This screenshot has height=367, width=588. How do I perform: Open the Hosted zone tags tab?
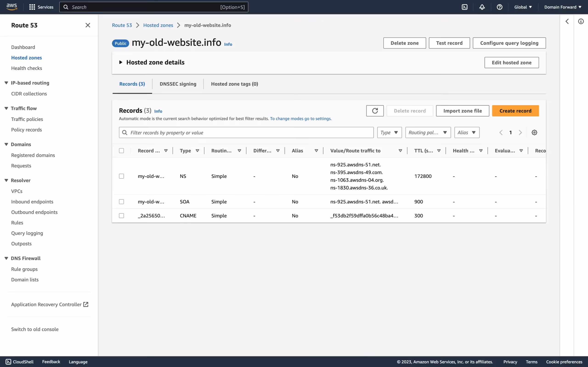234,84
